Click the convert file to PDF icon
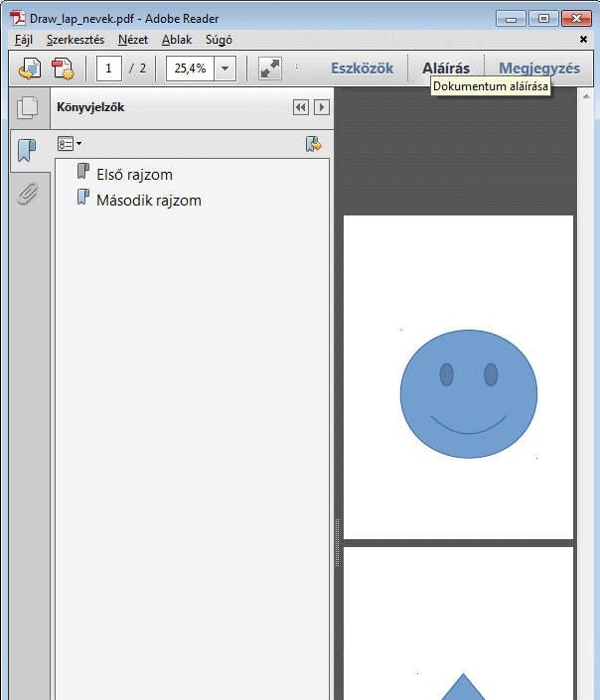The width and height of the screenshot is (600, 700). pyautogui.click(x=30, y=69)
